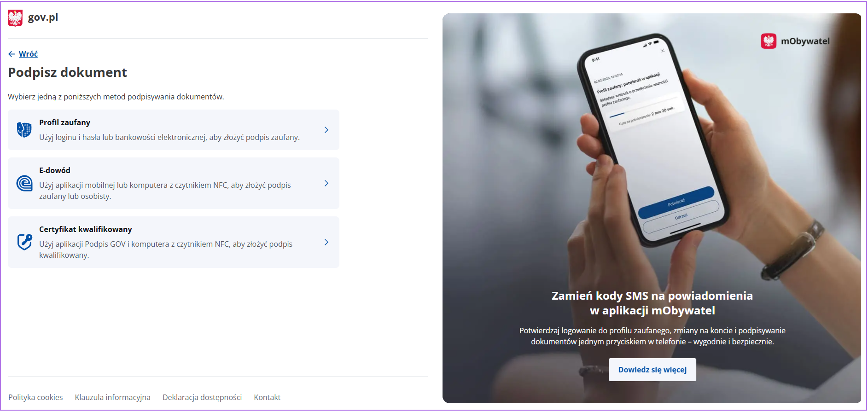
Task: Open Klauzula informacyjna footer link
Action: [x=112, y=397]
